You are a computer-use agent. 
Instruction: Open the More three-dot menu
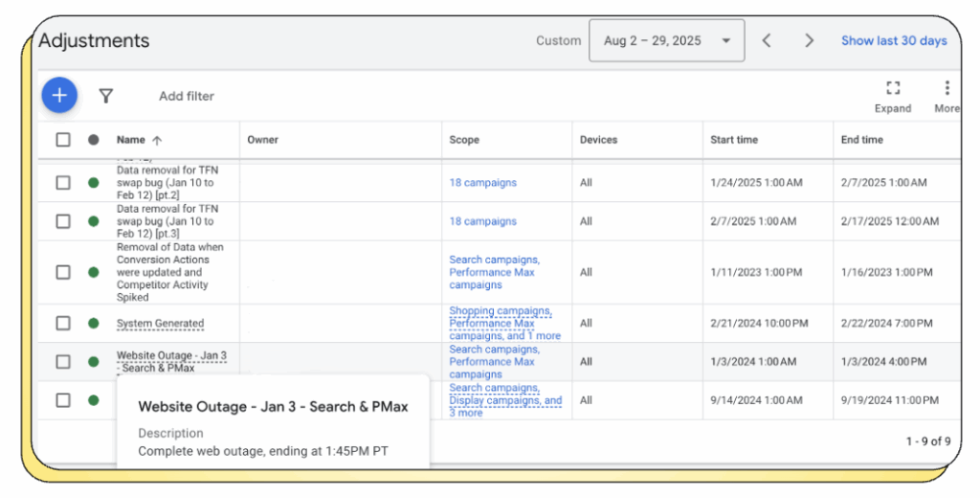point(947,89)
